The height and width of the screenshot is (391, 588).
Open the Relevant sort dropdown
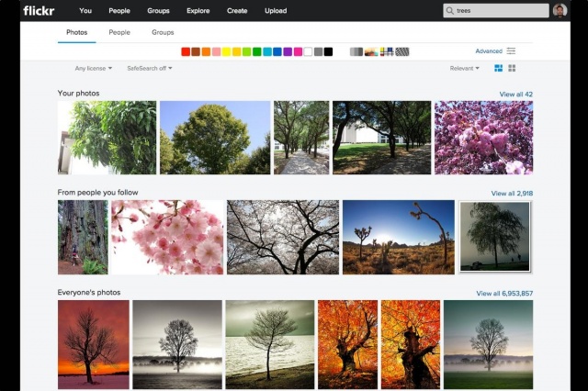point(465,68)
